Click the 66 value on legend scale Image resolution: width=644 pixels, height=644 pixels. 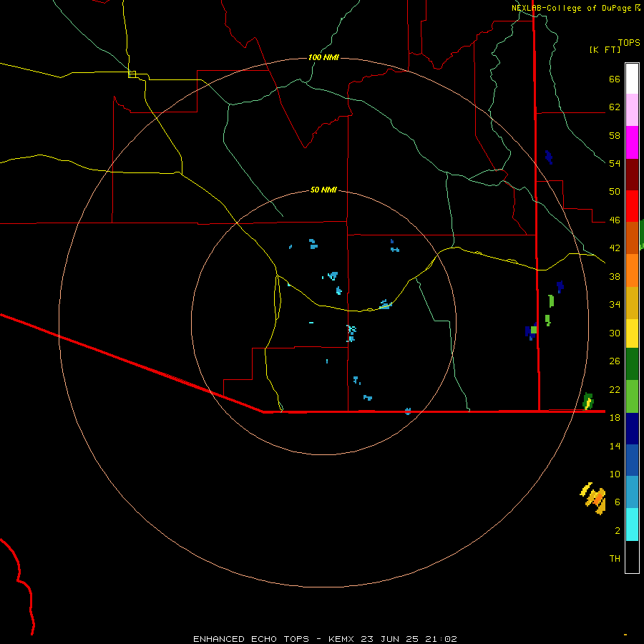[615, 79]
